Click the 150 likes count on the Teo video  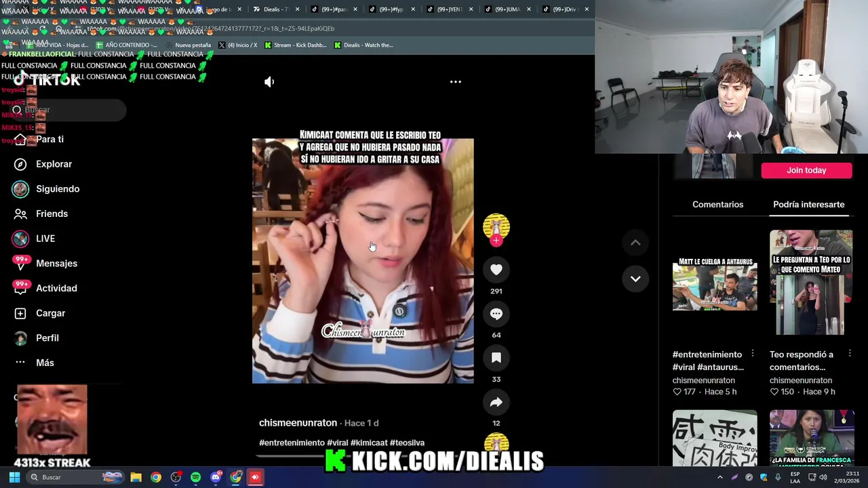(x=781, y=392)
